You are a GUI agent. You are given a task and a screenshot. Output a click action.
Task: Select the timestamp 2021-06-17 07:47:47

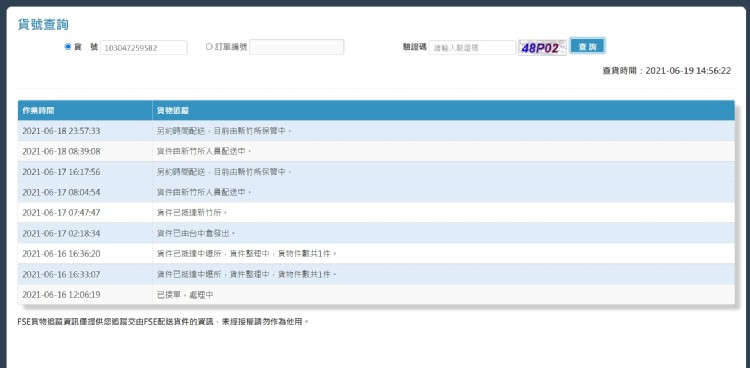(61, 212)
